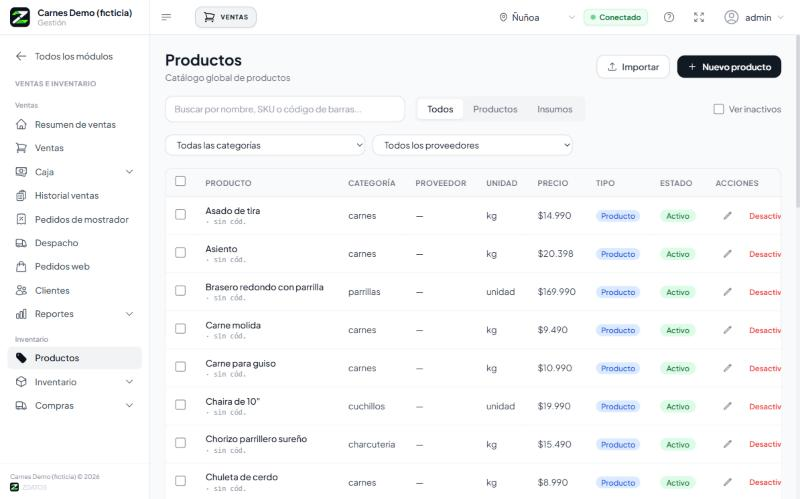Open the Ventas sidebar item
Image resolution: width=800 pixels, height=499 pixels.
pos(74,148)
